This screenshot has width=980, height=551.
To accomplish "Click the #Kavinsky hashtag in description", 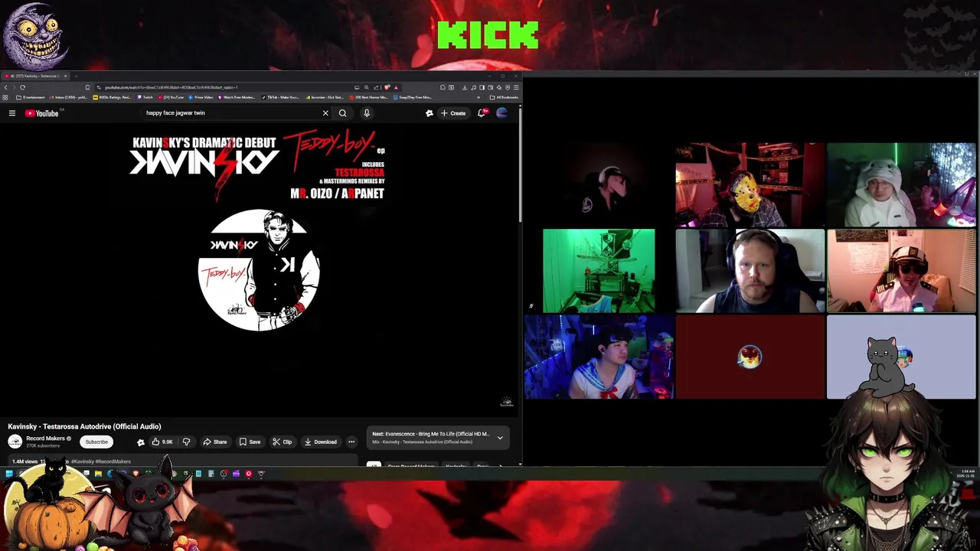I will (83, 461).
